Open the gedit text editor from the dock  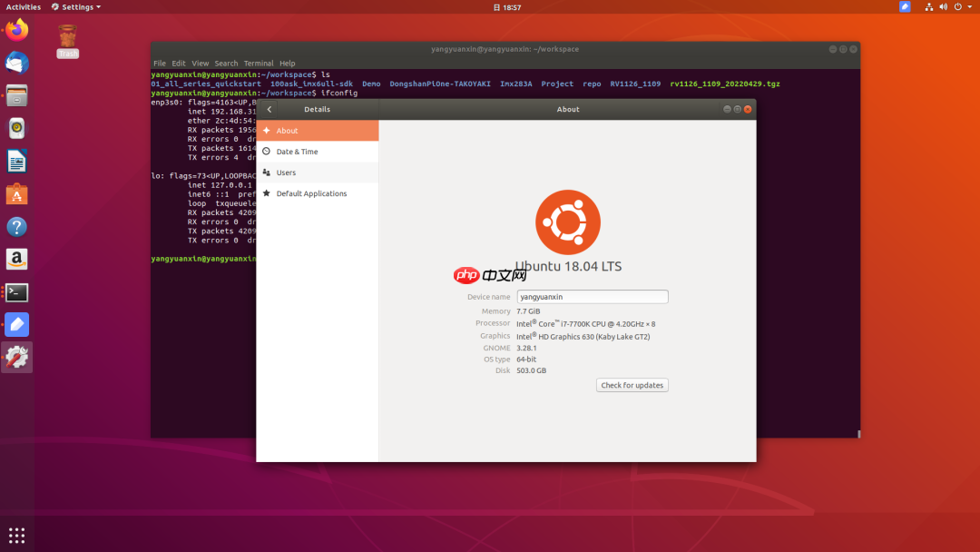click(16, 324)
